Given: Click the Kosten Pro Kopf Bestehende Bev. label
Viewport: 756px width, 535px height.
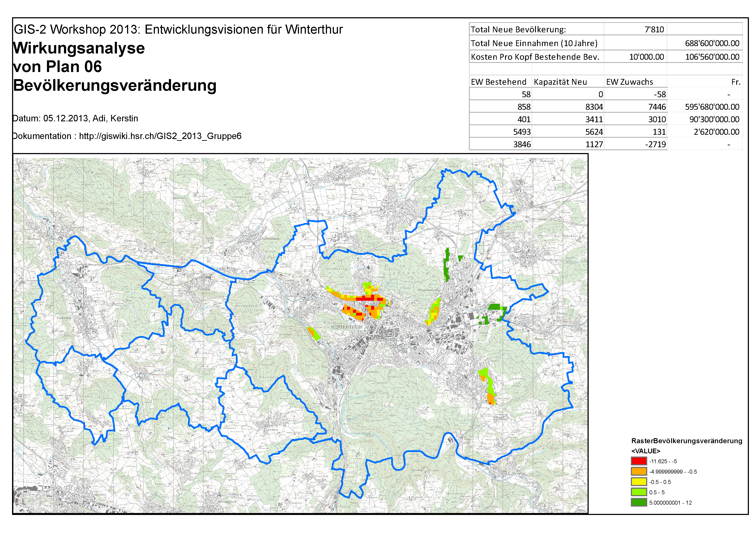Looking at the screenshot, I should pyautogui.click(x=535, y=57).
